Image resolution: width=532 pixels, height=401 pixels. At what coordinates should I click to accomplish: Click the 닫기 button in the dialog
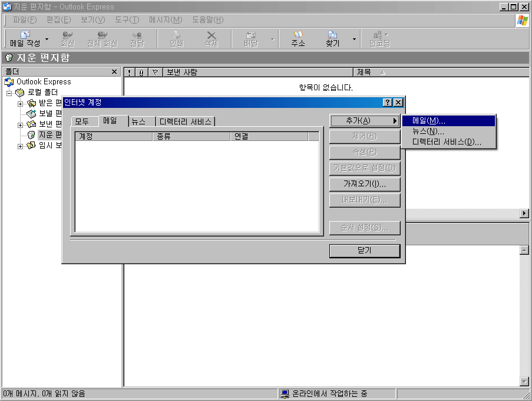[x=365, y=251]
